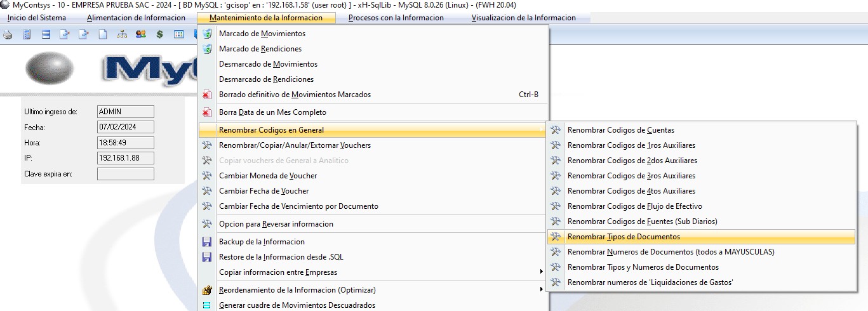This screenshot has height=311, width=868.
Task: Click the stacked rows toolbar icon
Action: [46, 34]
